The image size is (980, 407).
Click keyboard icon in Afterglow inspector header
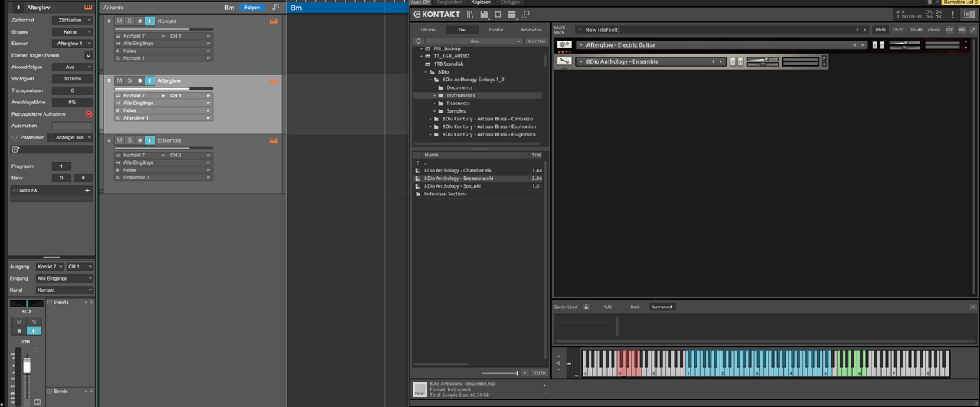[x=88, y=7]
